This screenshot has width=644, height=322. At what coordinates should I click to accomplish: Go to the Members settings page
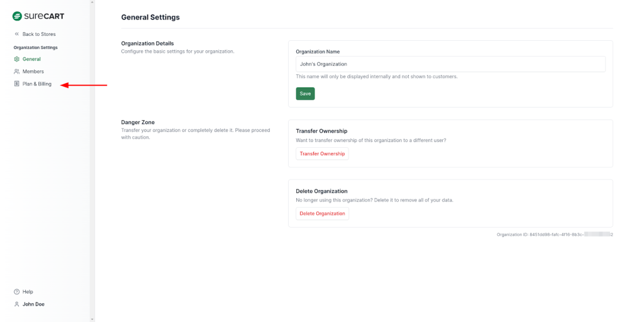point(33,72)
